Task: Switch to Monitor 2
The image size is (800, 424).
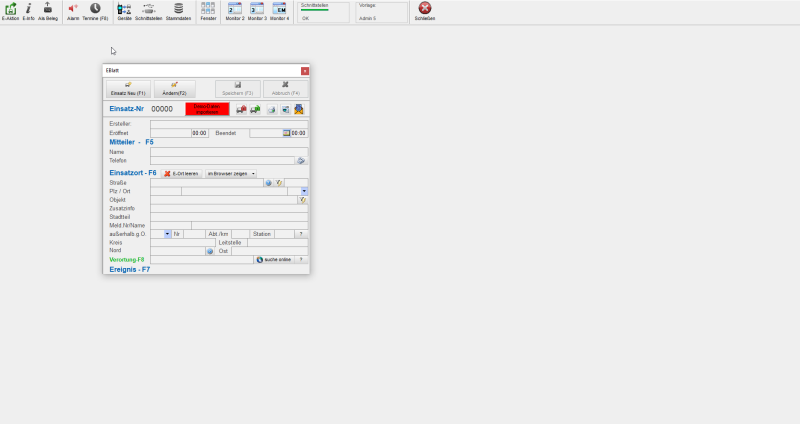Action: coord(235,8)
